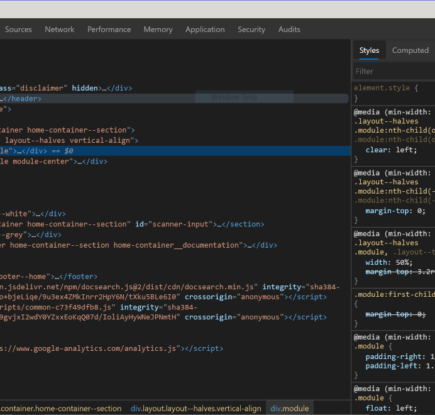Image resolution: width=435 pixels, height=415 pixels.
Task: Select the row ending in -white div
Action: click(x=175, y=214)
